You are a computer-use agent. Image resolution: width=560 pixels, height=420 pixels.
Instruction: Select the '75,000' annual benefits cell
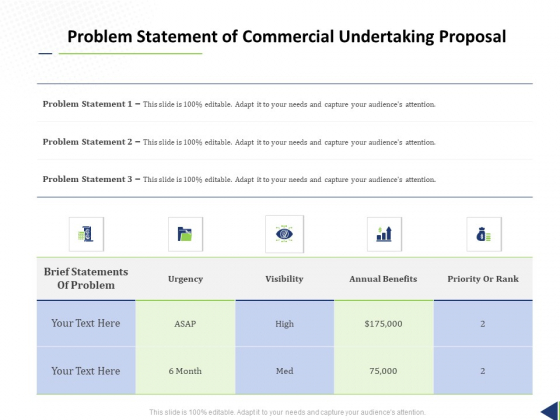(384, 371)
